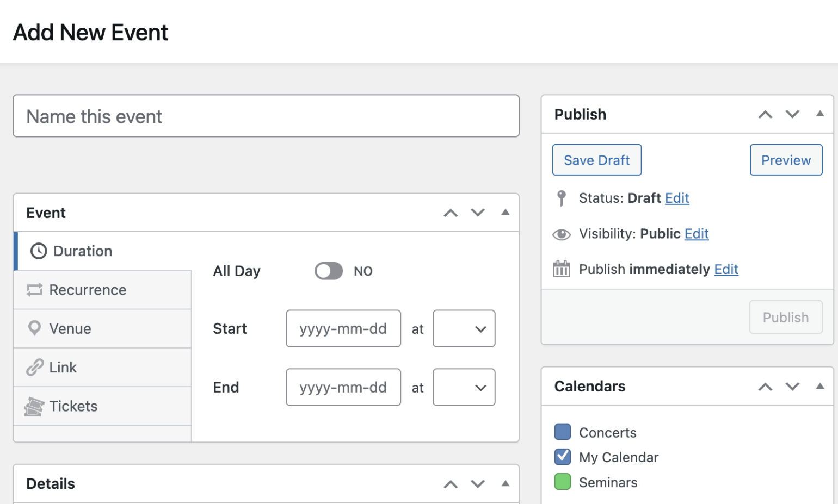Check the Concerts calendar box
838x504 pixels.
(x=563, y=432)
